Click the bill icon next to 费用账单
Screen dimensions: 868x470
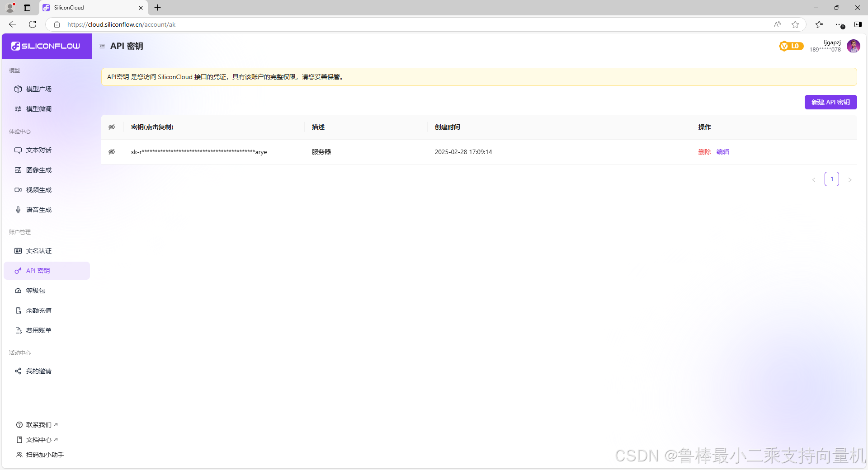pyautogui.click(x=18, y=330)
